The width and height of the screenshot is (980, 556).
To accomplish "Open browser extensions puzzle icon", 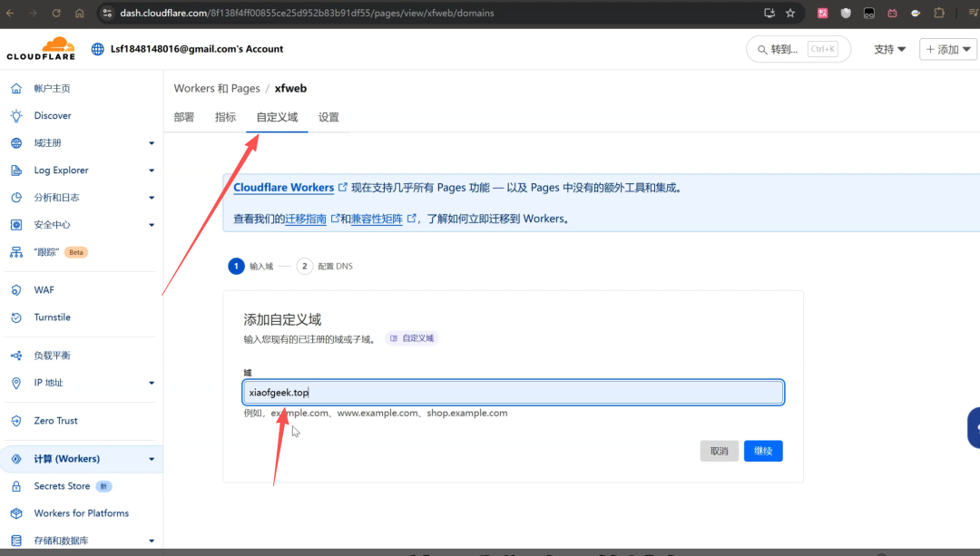I will (939, 13).
